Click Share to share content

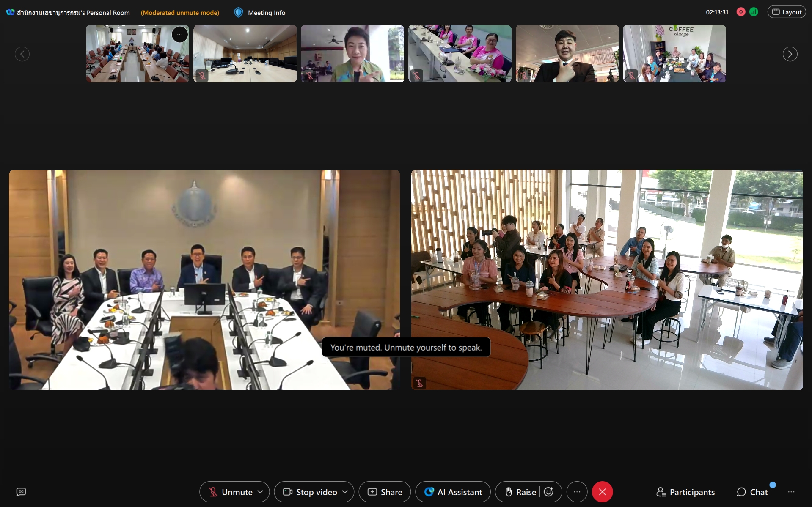(385, 492)
